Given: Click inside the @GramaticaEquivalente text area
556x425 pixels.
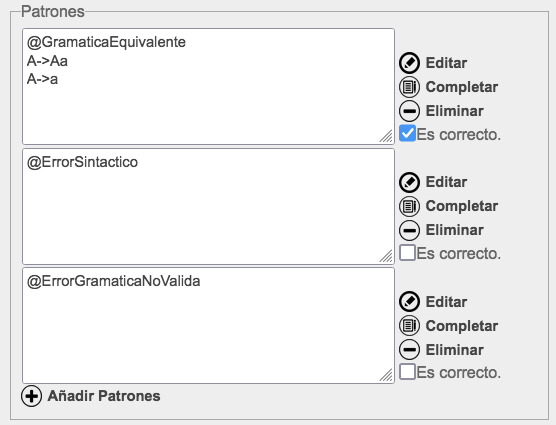Looking at the screenshot, I should (208, 86).
